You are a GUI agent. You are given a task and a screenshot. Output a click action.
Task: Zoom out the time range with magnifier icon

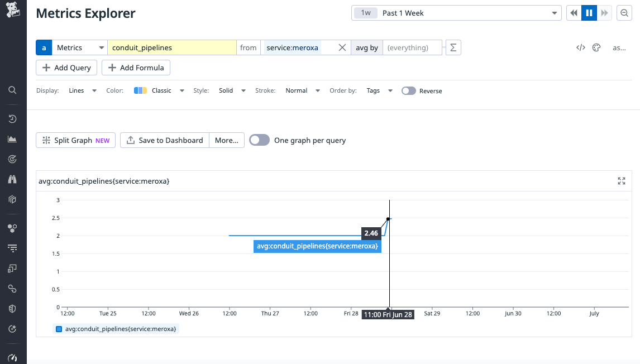point(624,12)
